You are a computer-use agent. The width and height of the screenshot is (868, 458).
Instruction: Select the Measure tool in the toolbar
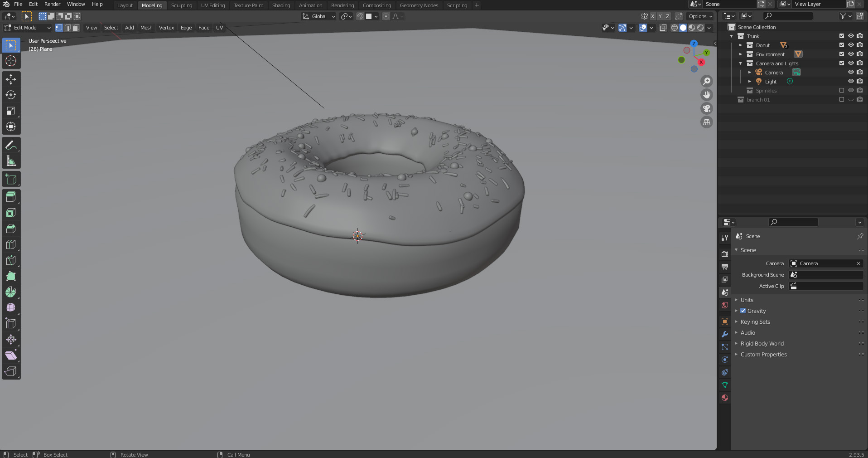[x=11, y=160]
